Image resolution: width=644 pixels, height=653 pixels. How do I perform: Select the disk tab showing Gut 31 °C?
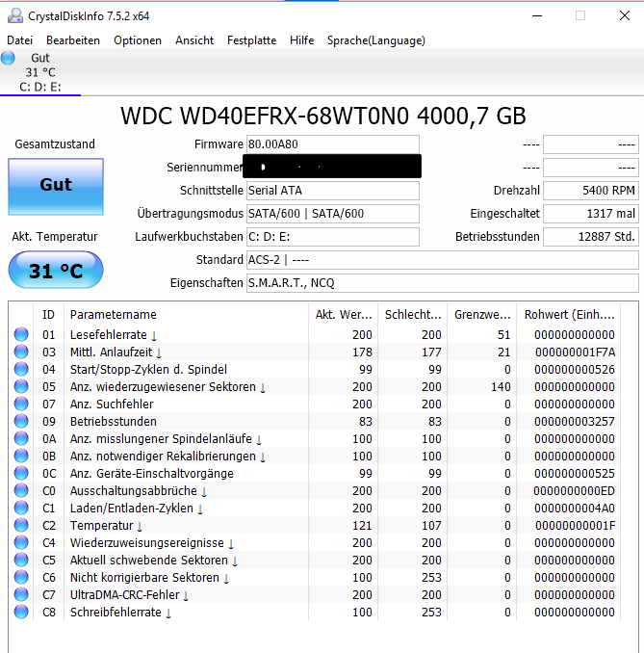tap(40, 72)
